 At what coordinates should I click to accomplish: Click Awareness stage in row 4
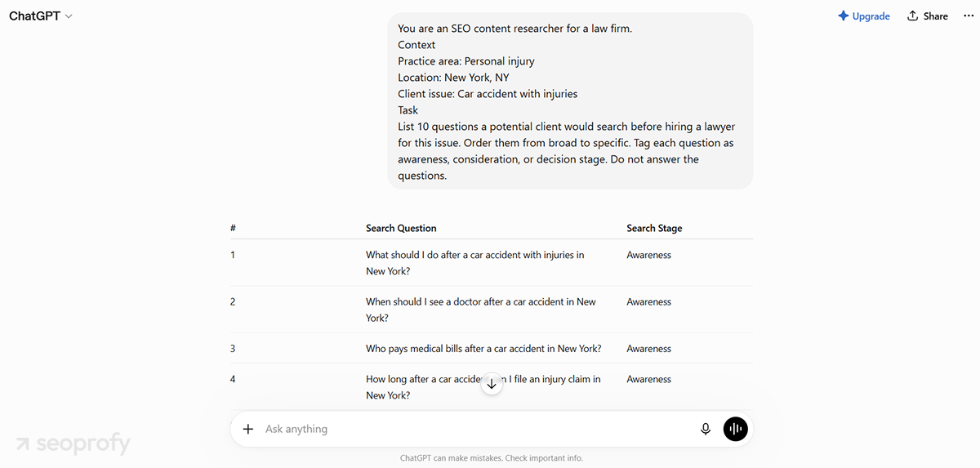click(648, 379)
